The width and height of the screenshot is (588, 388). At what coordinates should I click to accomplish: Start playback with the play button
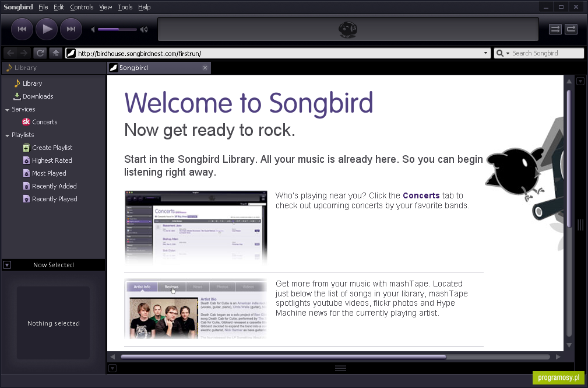point(47,29)
